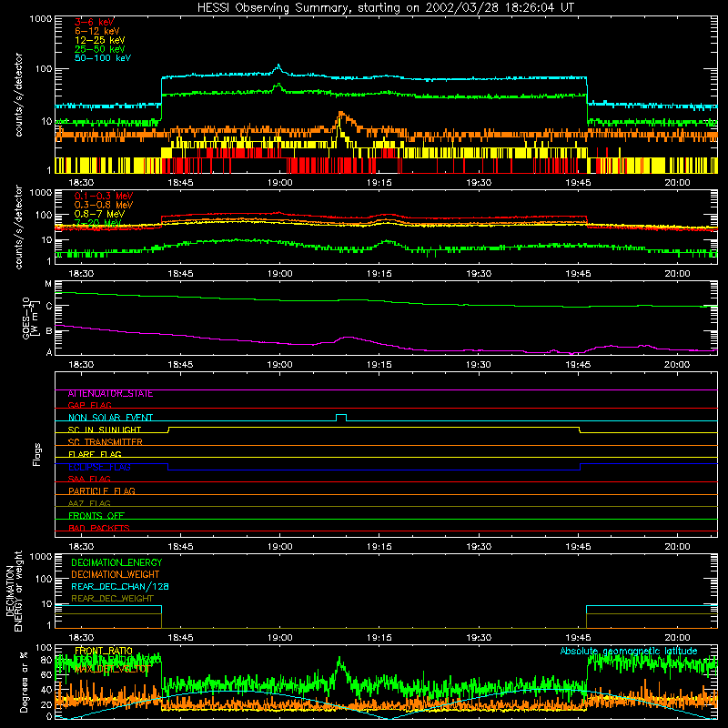The width and height of the screenshot is (728, 728).
Task: Select the ECLIPSE_FLAG label
Action: pos(99,467)
